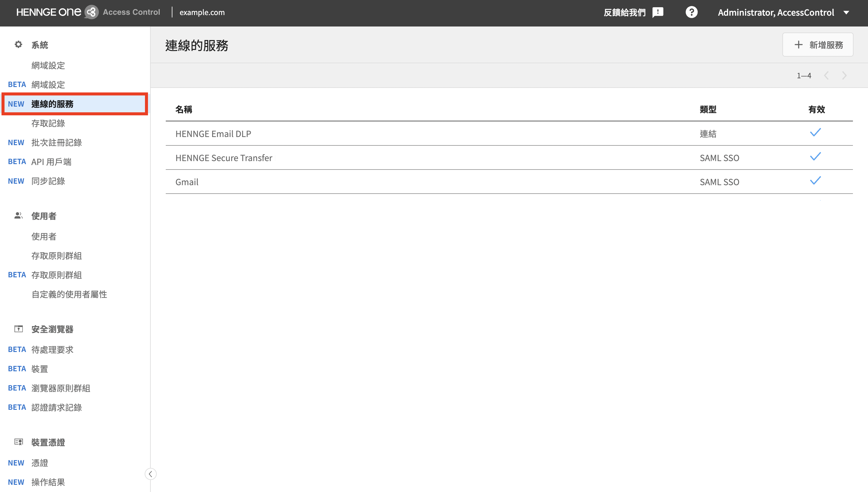Click the HENNGE One logo
The image size is (868, 492).
tap(58, 12)
